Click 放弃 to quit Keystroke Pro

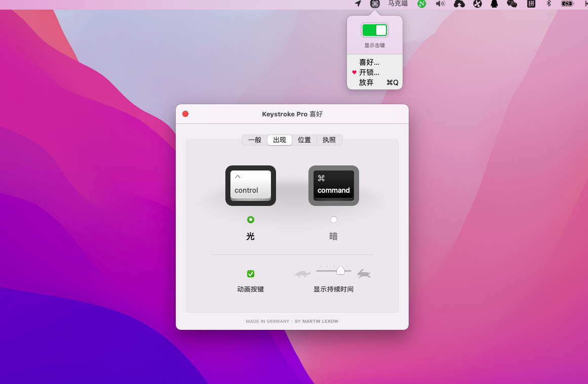pos(367,82)
